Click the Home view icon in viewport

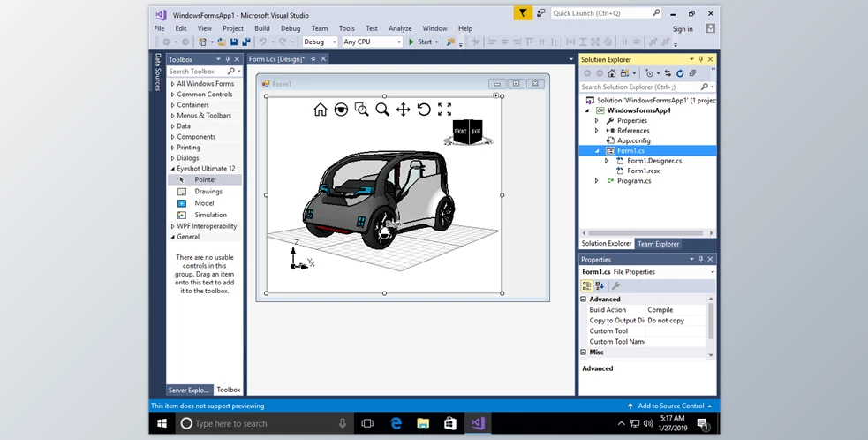[320, 110]
